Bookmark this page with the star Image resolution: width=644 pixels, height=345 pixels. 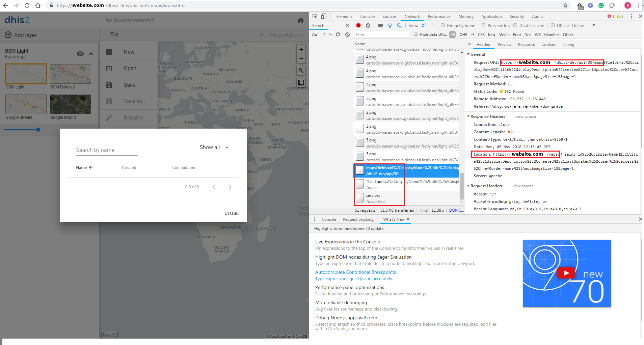(x=565, y=5)
